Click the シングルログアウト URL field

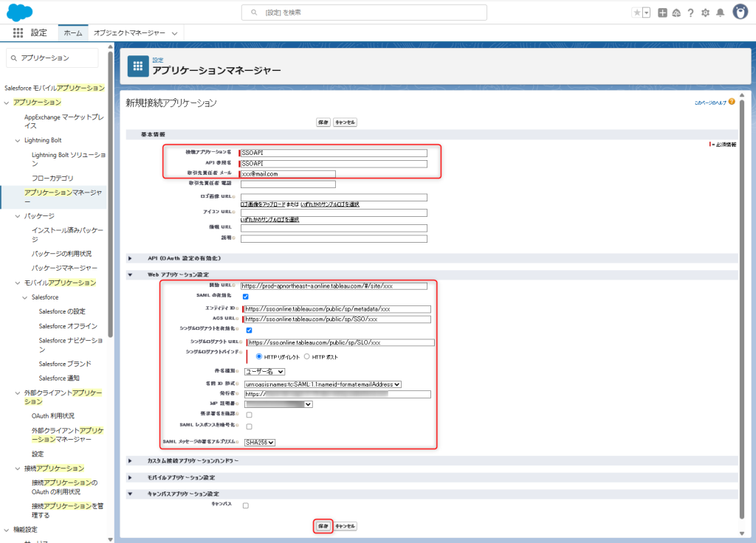click(341, 342)
